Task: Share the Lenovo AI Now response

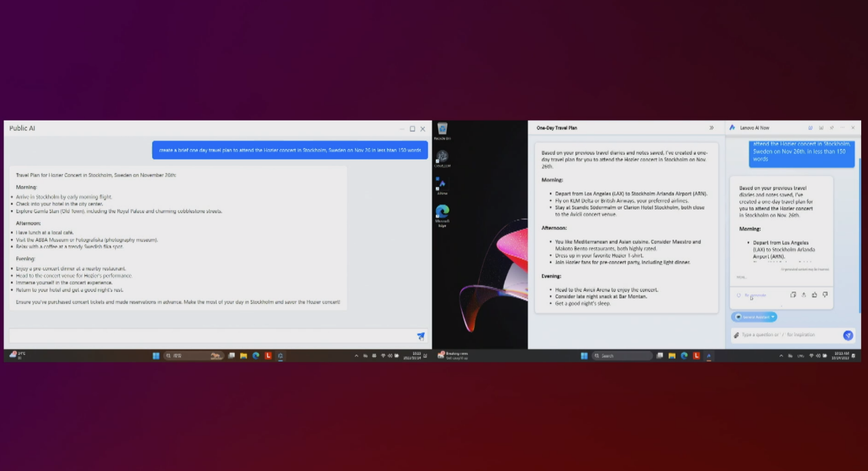Action: (804, 295)
